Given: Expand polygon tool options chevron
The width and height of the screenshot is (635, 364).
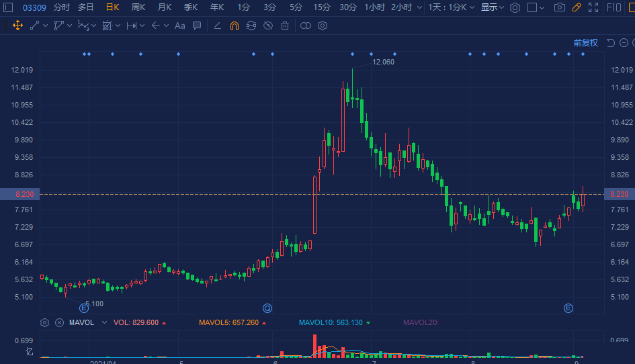Looking at the screenshot, I should tap(69, 26).
